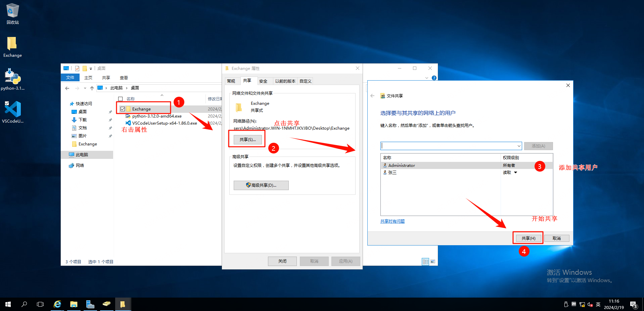The height and width of the screenshot is (311, 644).
Task: Open the 查看 ribbon tab
Action: pos(124,78)
